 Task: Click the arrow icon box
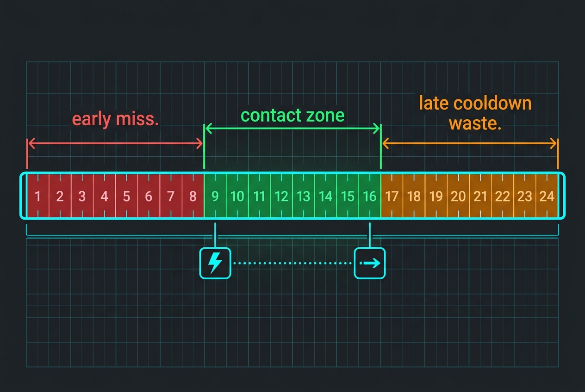tap(369, 263)
